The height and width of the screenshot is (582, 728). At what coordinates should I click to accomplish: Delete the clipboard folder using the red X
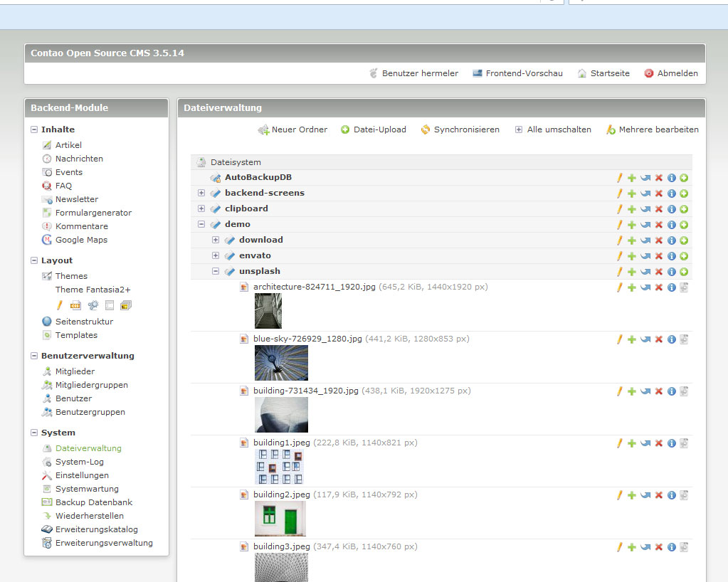[658, 209]
